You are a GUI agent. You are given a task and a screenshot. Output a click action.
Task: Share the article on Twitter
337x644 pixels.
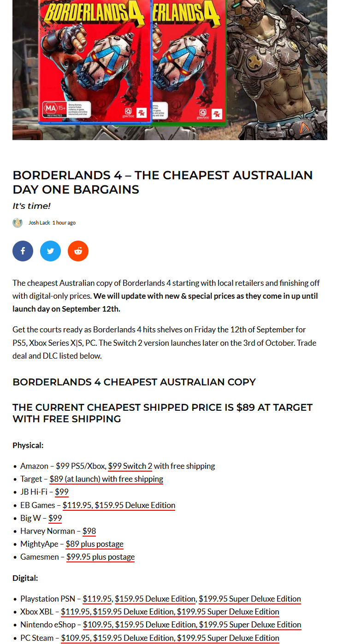click(x=50, y=251)
